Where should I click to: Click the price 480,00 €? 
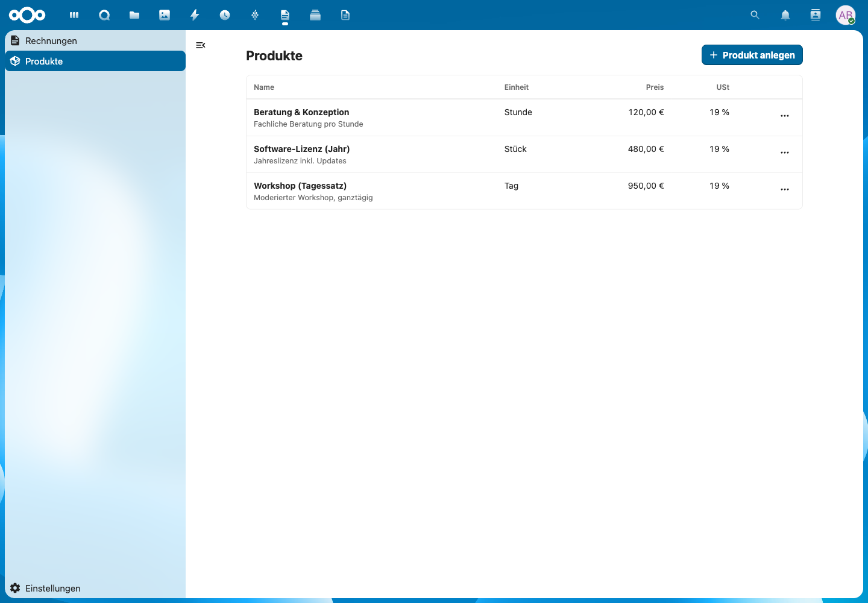[646, 149]
